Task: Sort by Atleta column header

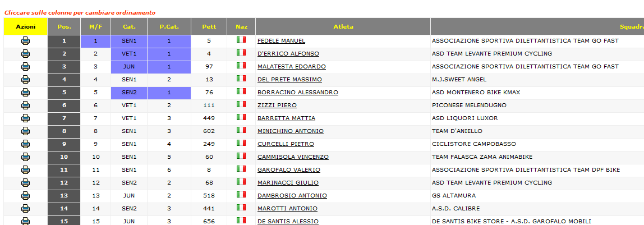Action: pos(343,27)
